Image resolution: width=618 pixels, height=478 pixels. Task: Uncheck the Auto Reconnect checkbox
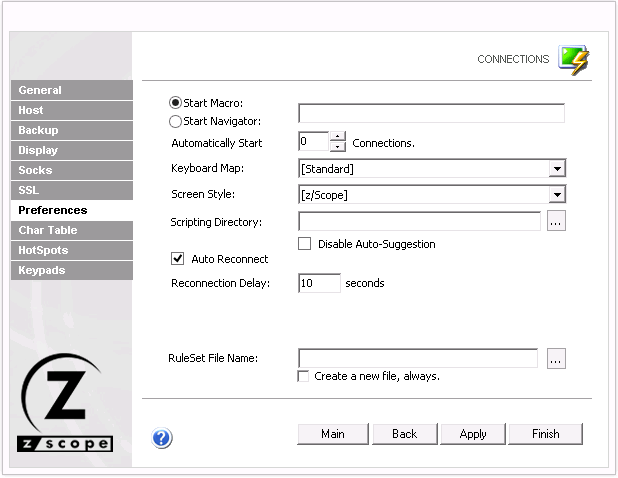(x=177, y=259)
